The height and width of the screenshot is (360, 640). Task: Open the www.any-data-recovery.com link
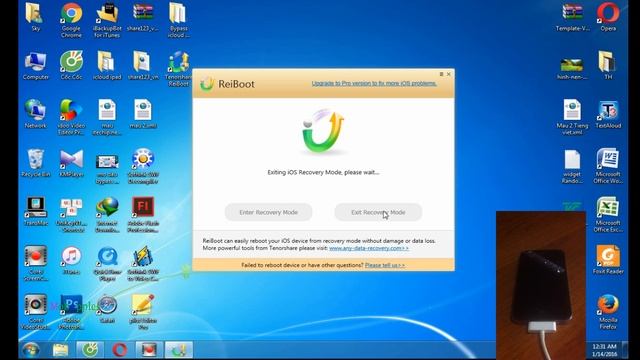(x=369, y=248)
